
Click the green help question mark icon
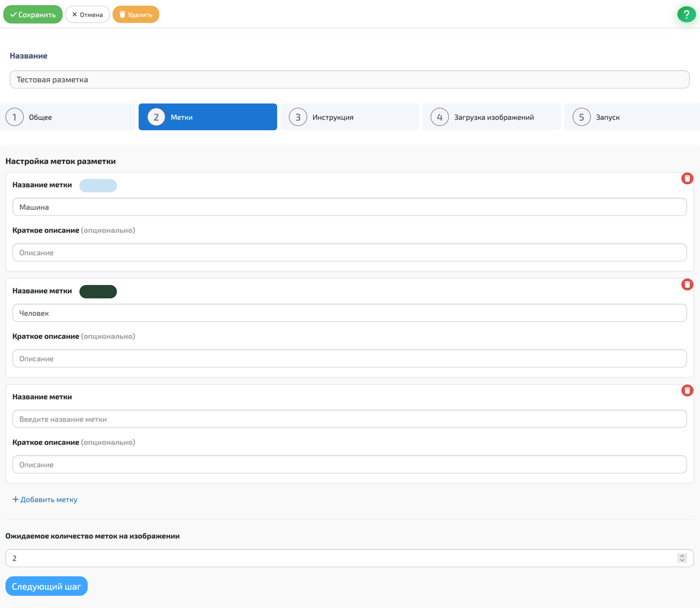686,14
